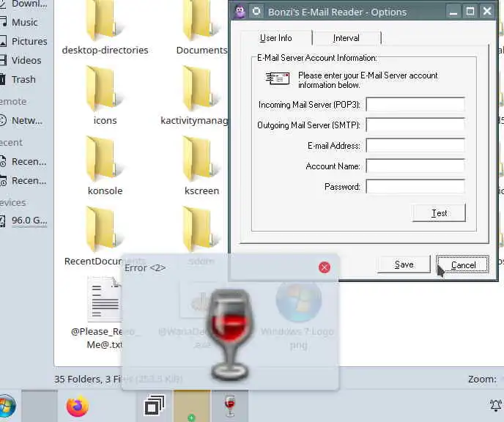The height and width of the screenshot is (422, 504).
Task: Click the 96.0 G device icon
Action: click(x=3, y=221)
